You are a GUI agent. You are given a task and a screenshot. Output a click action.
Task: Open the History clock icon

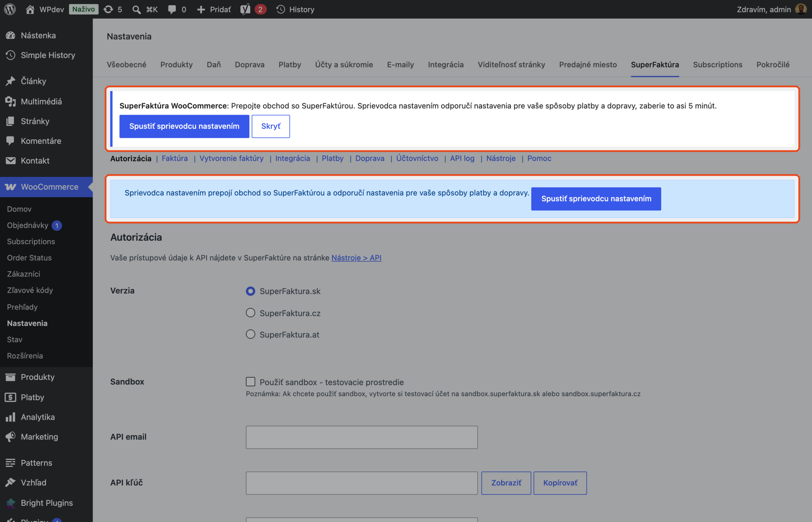click(280, 9)
